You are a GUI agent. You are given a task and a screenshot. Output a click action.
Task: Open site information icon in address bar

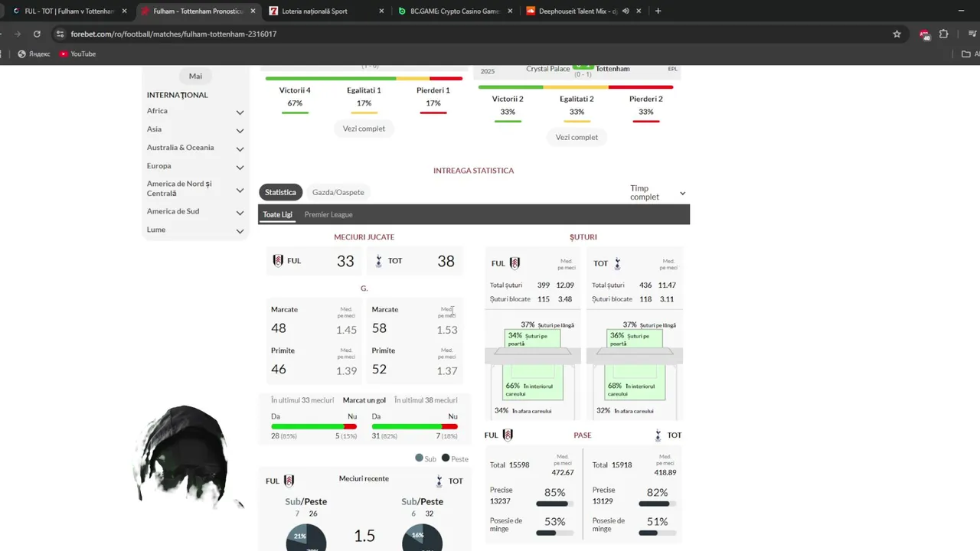[60, 34]
